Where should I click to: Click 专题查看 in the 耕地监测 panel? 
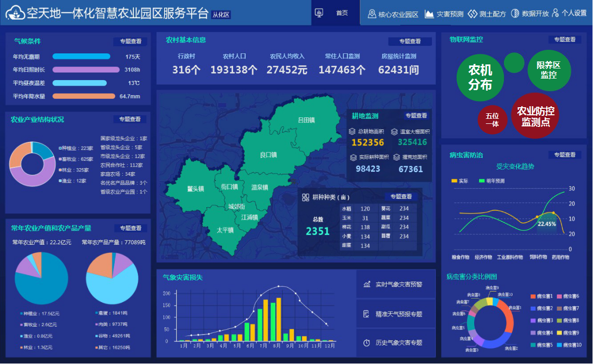point(416,116)
